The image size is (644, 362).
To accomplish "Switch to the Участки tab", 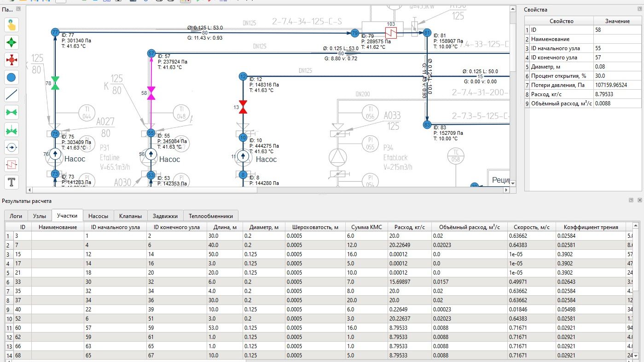I will click(x=67, y=215).
